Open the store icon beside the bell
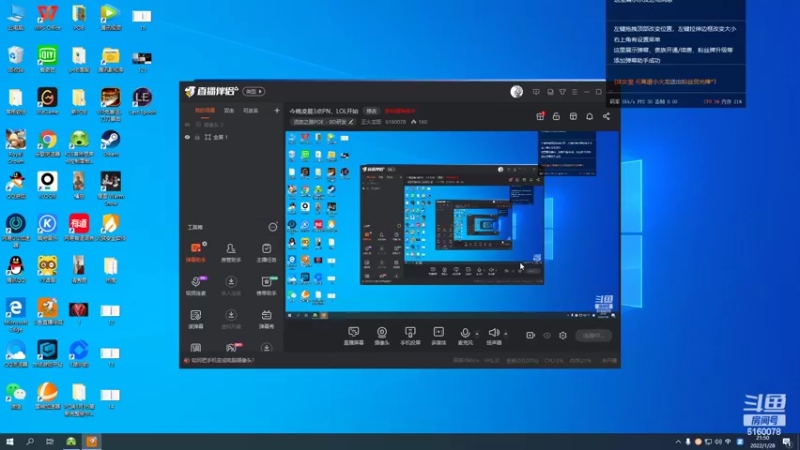This screenshot has height=450, width=800. tap(573, 116)
